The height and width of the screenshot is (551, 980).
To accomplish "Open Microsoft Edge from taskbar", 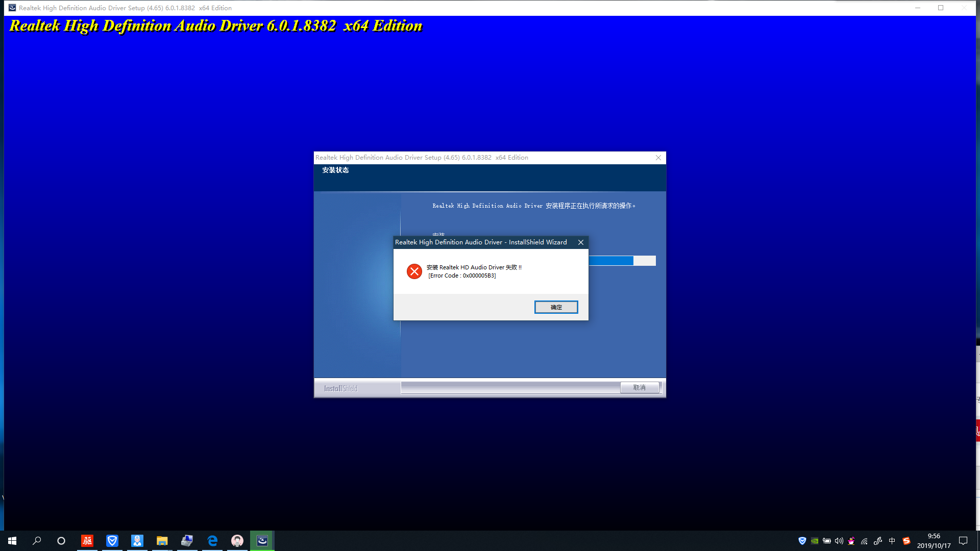I will [x=212, y=541].
